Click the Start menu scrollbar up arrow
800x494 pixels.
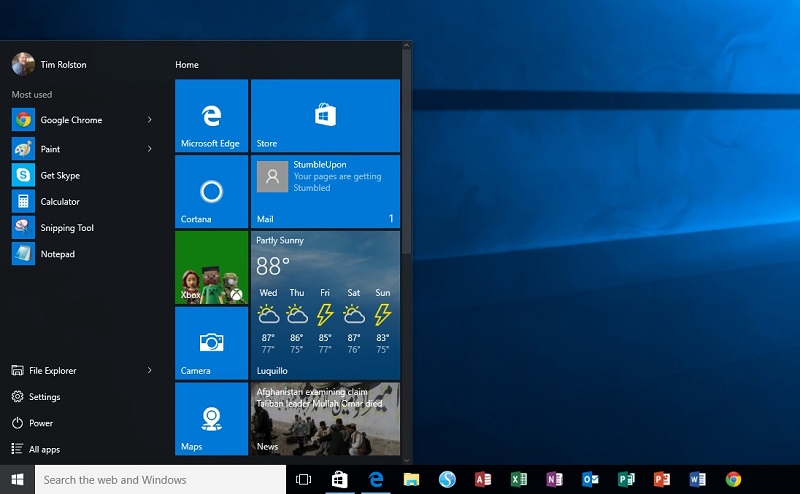406,45
